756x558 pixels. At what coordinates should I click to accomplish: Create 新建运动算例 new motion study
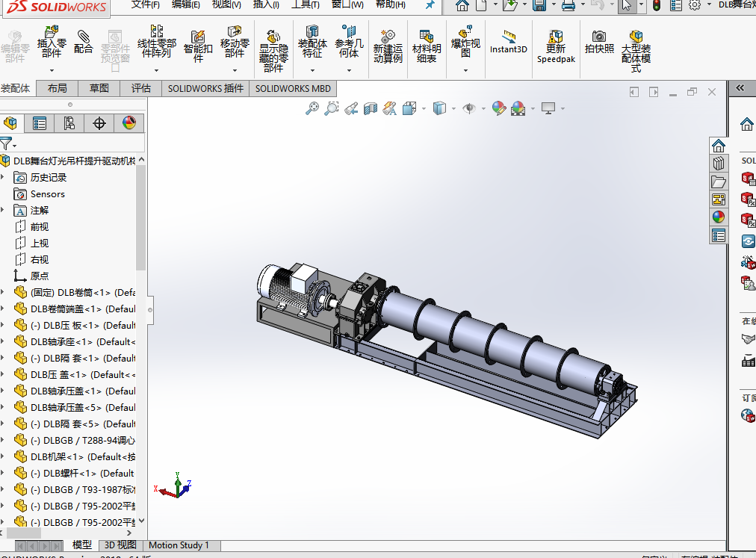(x=388, y=47)
